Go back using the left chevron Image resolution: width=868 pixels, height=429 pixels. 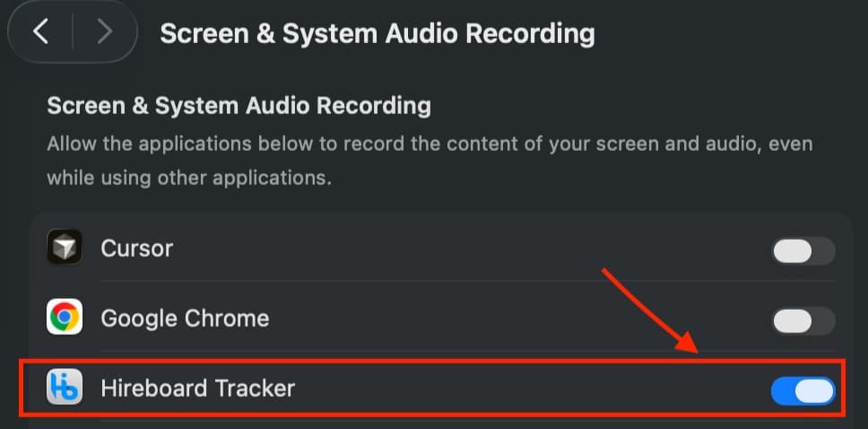40,31
